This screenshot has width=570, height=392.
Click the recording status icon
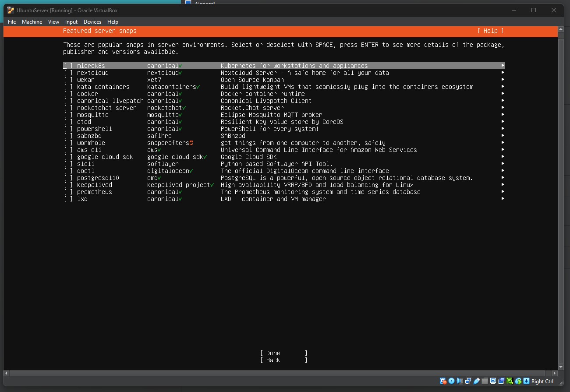pos(501,381)
